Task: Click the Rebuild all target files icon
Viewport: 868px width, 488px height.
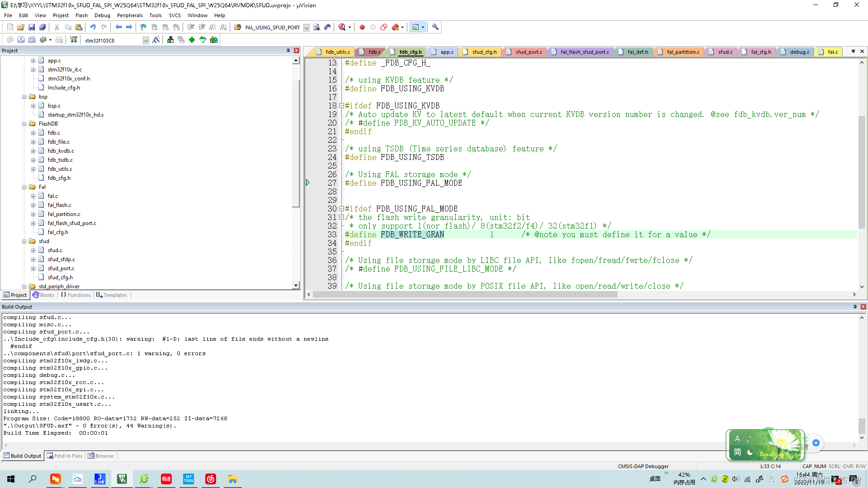Action: 32,40
